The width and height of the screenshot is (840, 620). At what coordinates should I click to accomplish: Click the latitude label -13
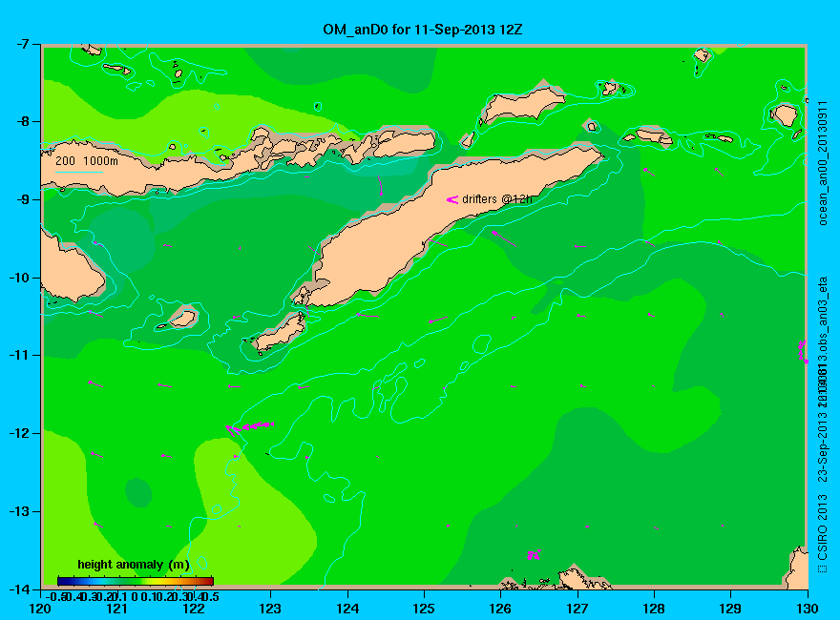(18, 511)
